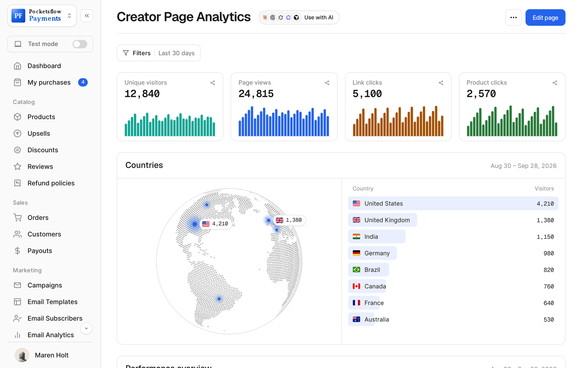Click the 5,100 link clicks value
Screen dimensions: 588x368
(367, 94)
